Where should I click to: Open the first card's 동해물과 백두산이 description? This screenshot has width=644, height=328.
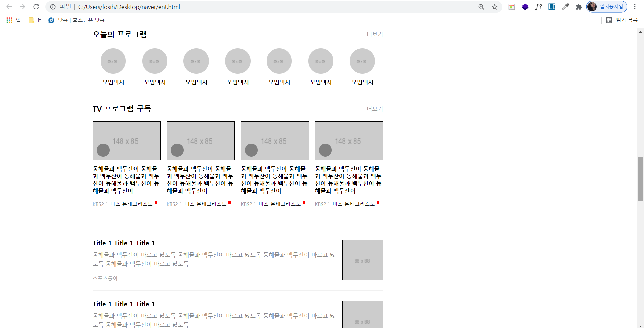(126, 180)
